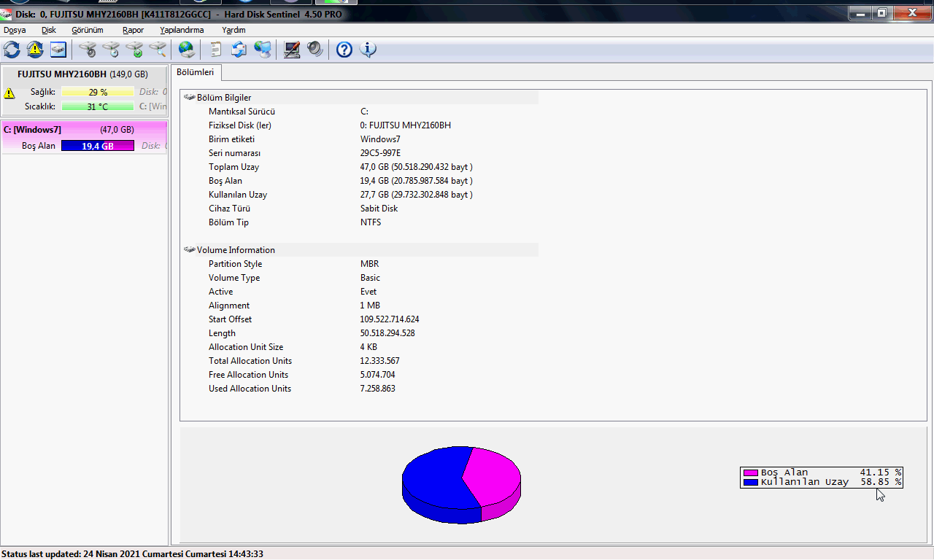Click the Sıcaklık 31 °C temperature bar
This screenshot has height=560, width=934.
[x=98, y=106]
